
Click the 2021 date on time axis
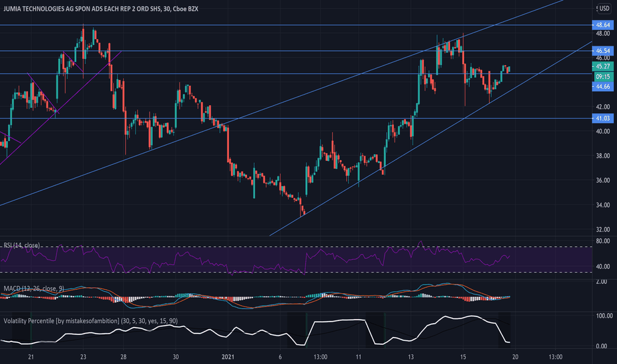pyautogui.click(x=228, y=357)
